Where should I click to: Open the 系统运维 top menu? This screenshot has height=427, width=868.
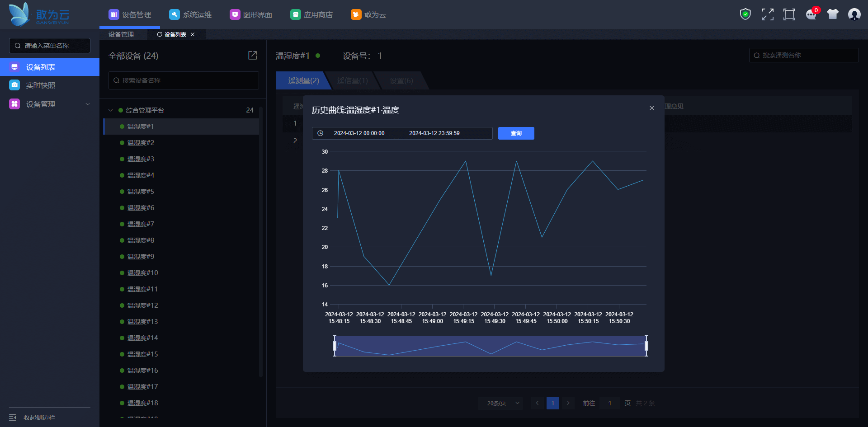[x=190, y=14]
